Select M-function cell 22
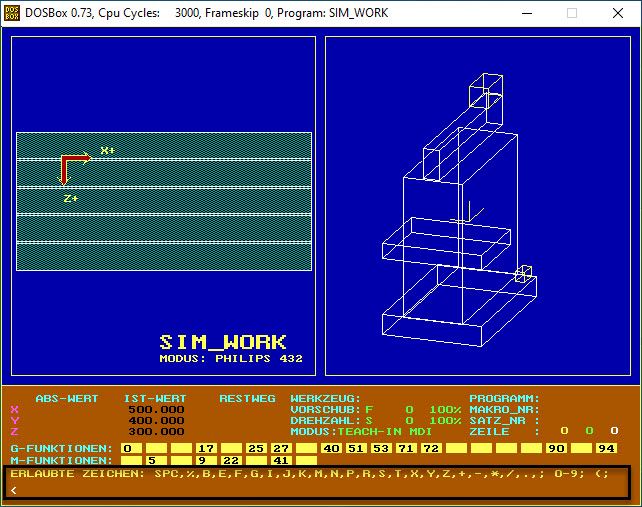 coord(231,460)
